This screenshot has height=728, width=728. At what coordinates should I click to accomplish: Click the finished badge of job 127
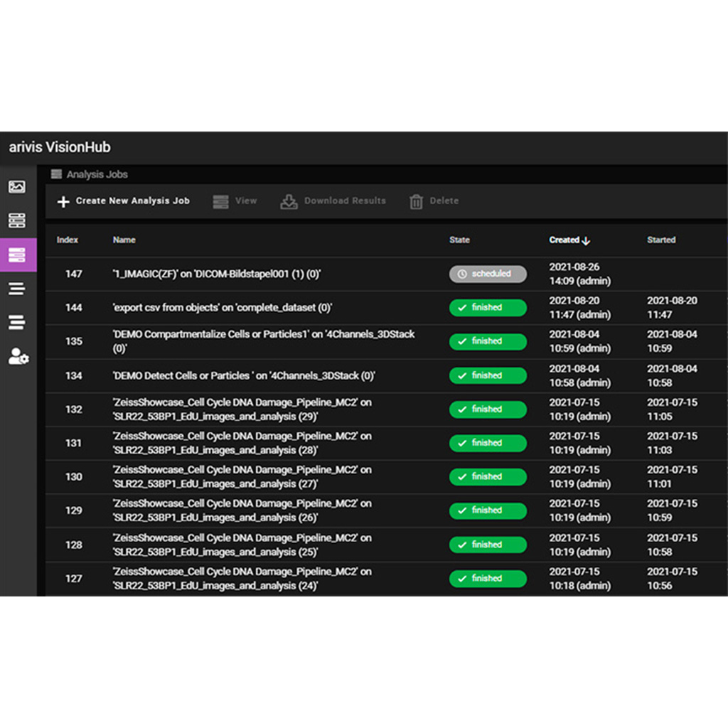click(488, 579)
